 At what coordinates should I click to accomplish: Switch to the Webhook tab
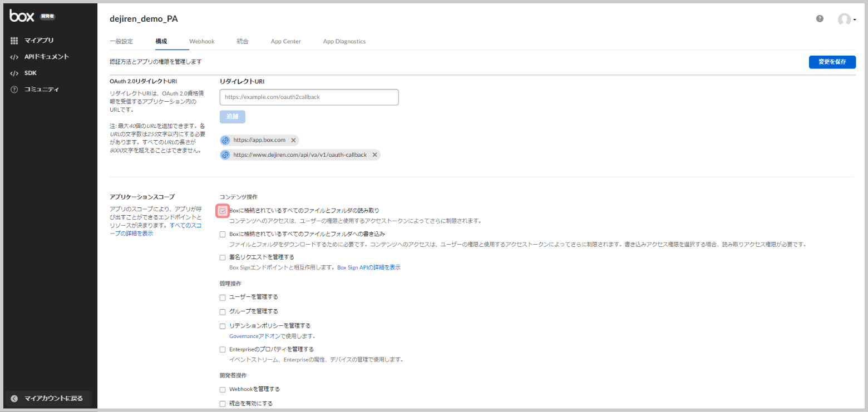(x=201, y=41)
